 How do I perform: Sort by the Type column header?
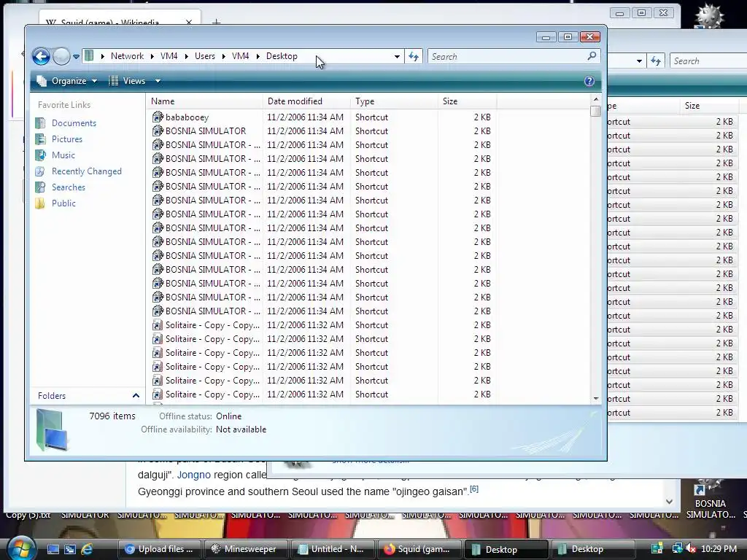click(394, 101)
